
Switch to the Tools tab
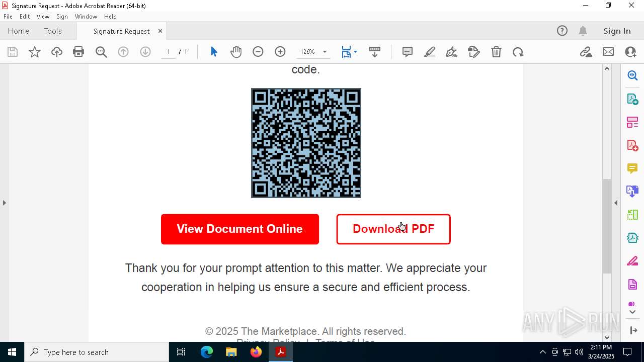pyautogui.click(x=53, y=31)
